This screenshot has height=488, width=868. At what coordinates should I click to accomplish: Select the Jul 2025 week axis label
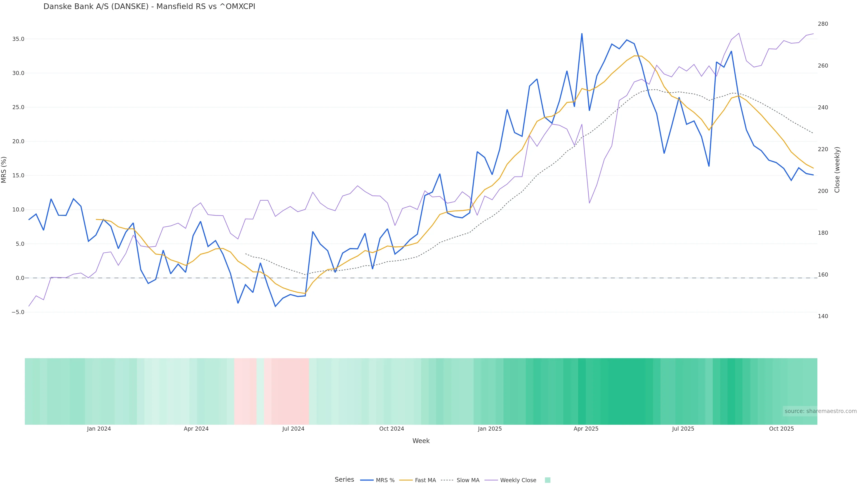683,429
